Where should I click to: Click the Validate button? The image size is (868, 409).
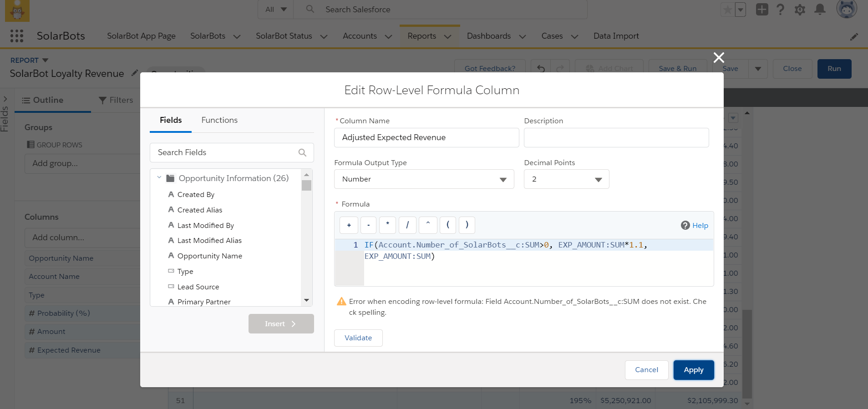pyautogui.click(x=358, y=338)
